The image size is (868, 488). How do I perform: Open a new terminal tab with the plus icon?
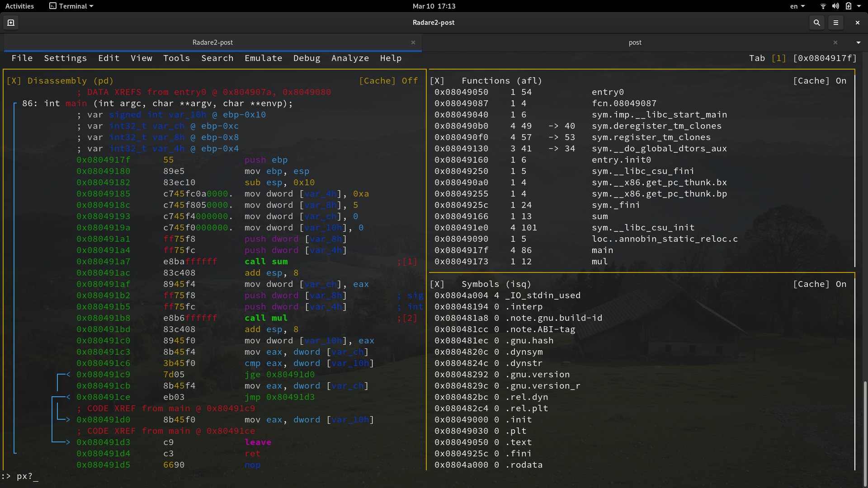point(10,22)
